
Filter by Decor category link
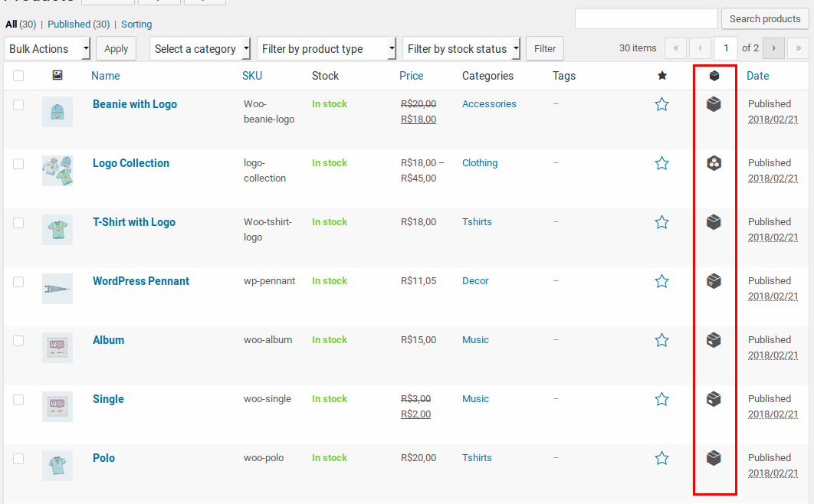click(x=475, y=280)
